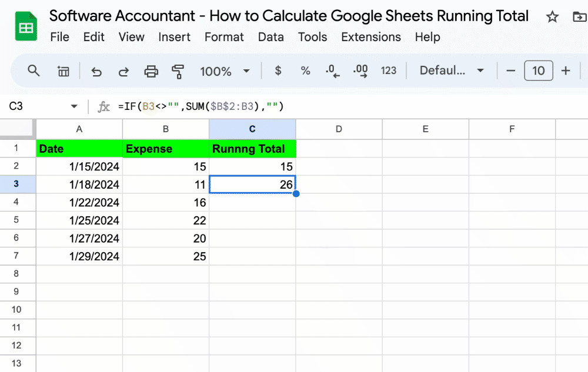Select row 7 header

18,256
